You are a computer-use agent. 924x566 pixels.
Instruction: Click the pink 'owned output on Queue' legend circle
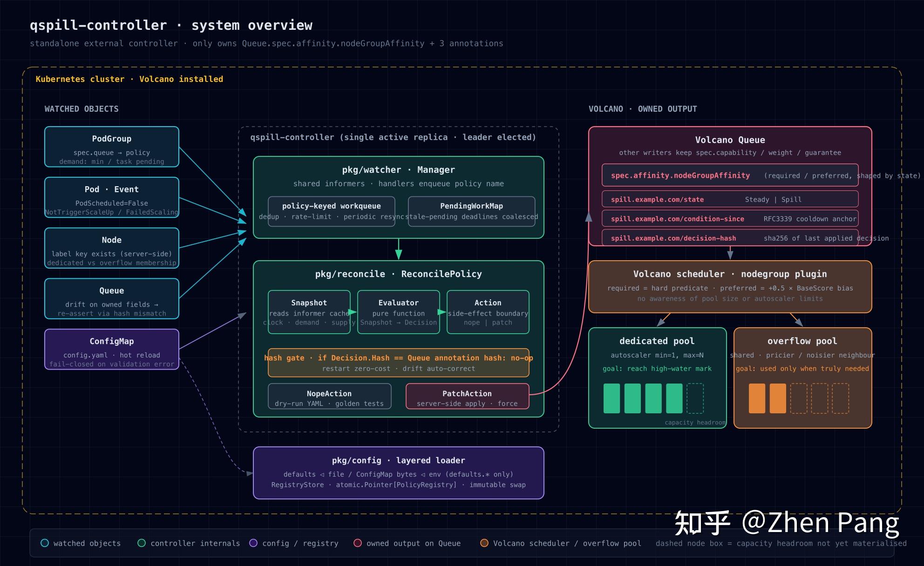[x=358, y=543]
